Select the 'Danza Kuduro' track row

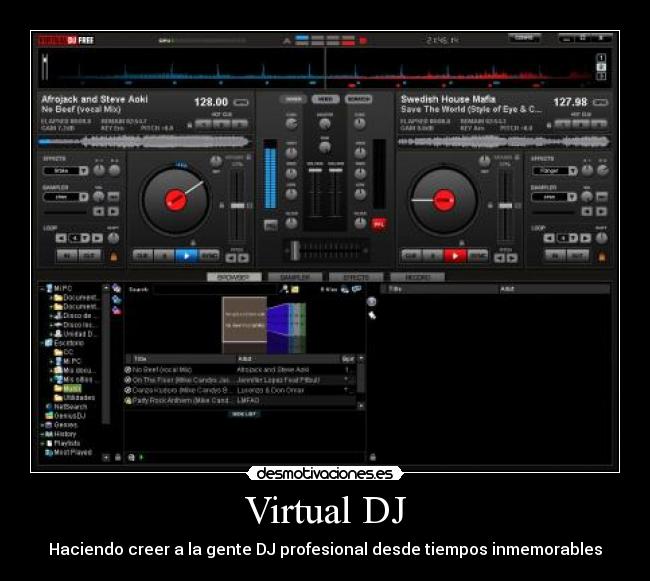click(x=240, y=390)
